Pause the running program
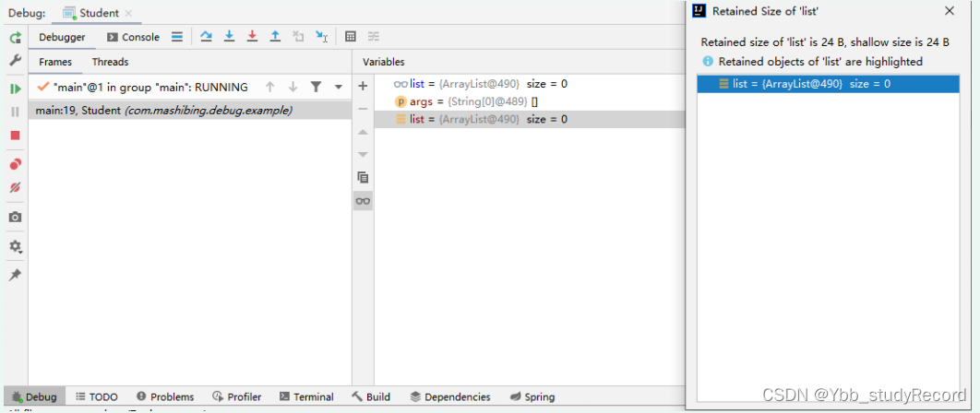Screen dimensions: 980x413 [15, 112]
